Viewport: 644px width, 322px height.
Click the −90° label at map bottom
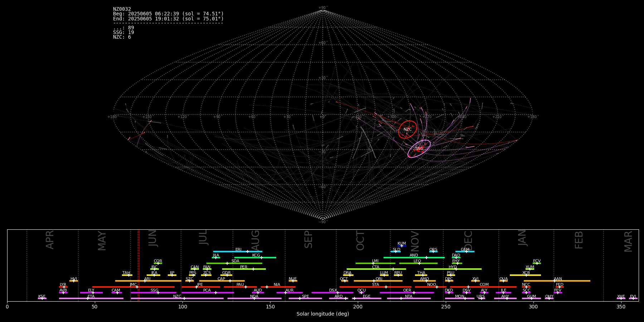click(323, 222)
